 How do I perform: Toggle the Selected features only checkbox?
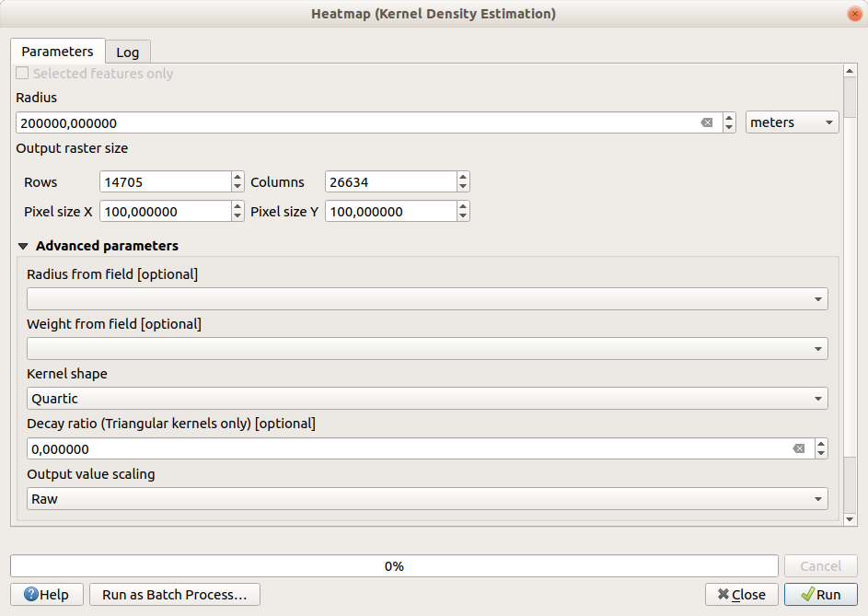(x=23, y=74)
